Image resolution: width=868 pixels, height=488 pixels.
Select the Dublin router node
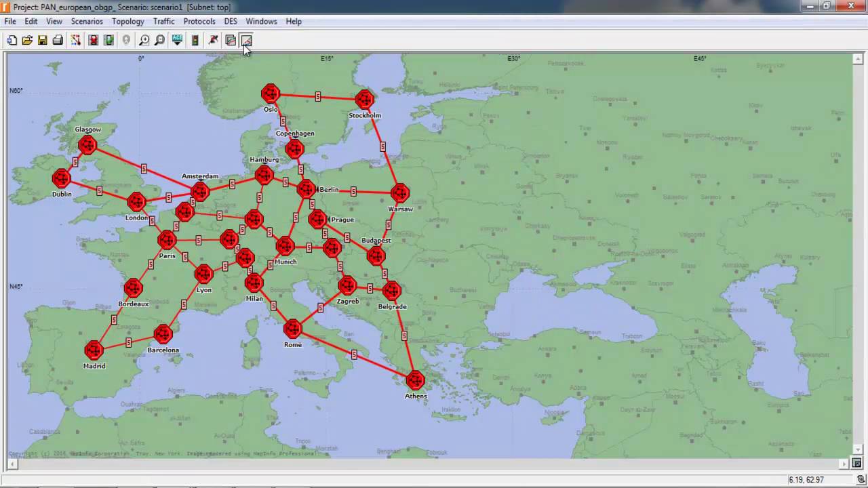click(x=61, y=179)
